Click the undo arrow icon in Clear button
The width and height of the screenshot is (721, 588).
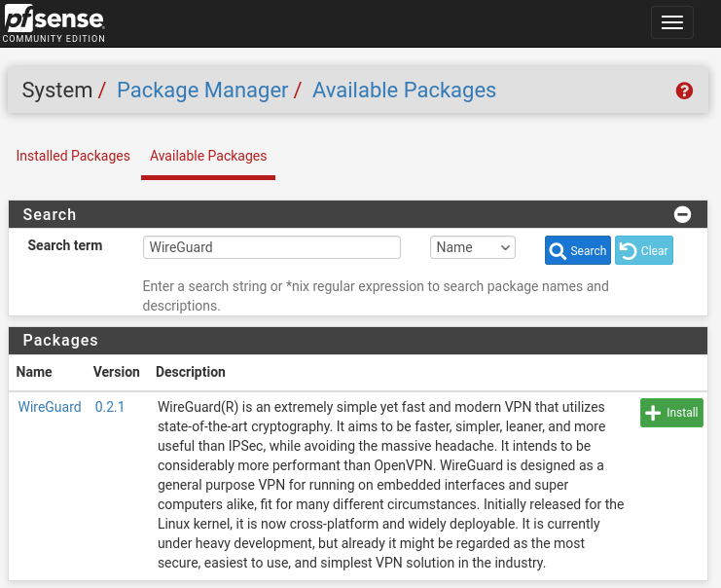point(628,251)
